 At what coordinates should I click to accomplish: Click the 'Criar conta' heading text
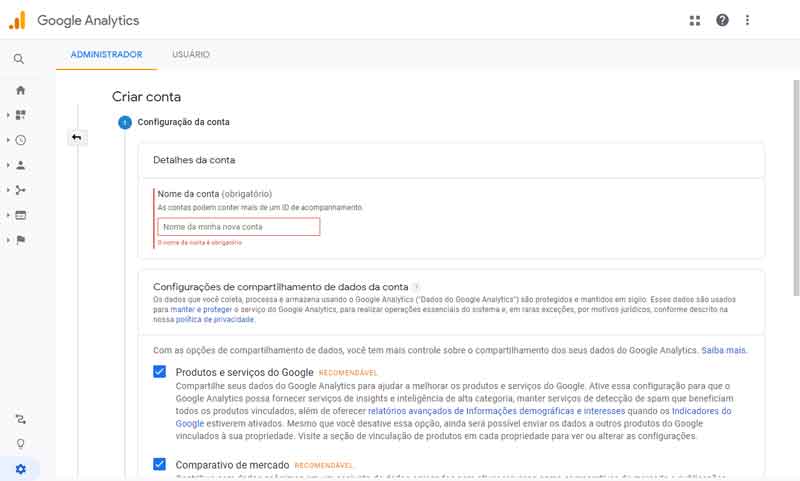pos(146,97)
